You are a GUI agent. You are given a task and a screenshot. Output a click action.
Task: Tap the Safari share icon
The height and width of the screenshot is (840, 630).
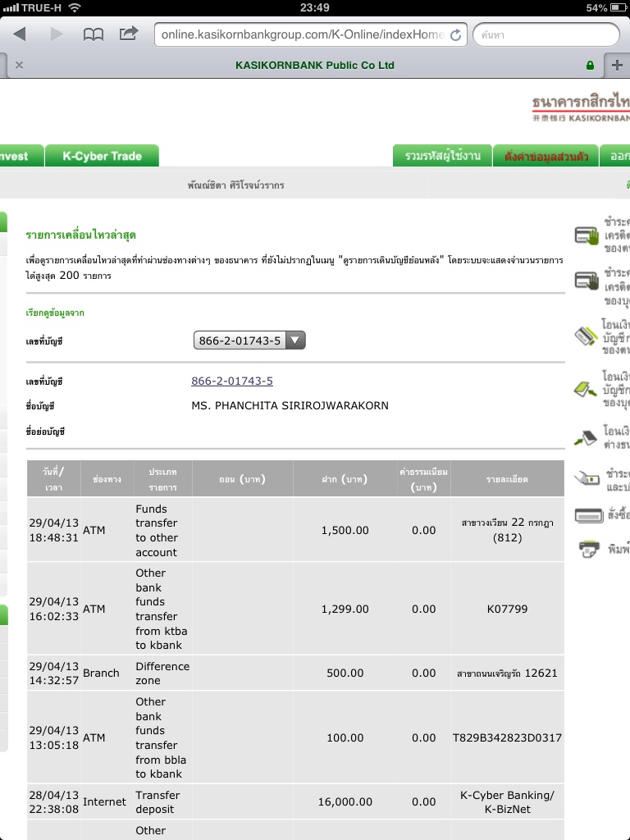pyautogui.click(x=129, y=34)
